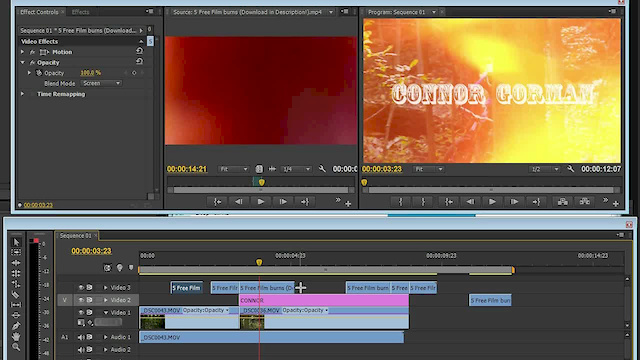Click the Source monitor playhead marker
Viewport: 640px width, 360px height.
coord(262,182)
